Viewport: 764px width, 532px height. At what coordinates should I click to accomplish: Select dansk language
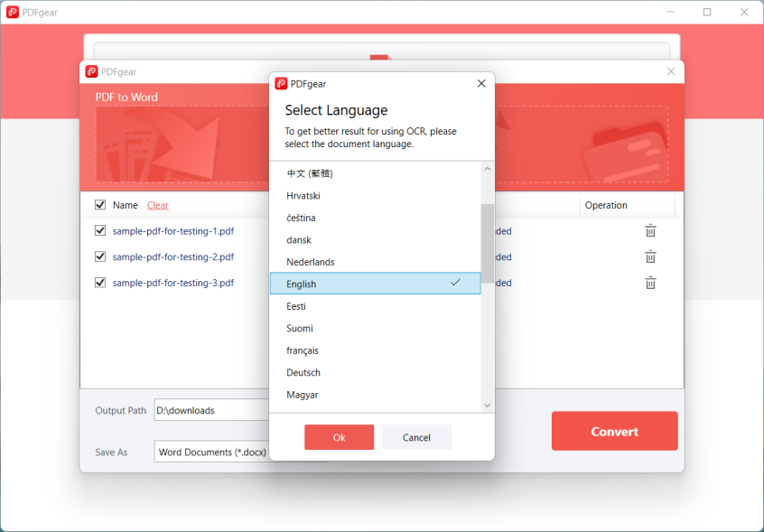point(375,239)
